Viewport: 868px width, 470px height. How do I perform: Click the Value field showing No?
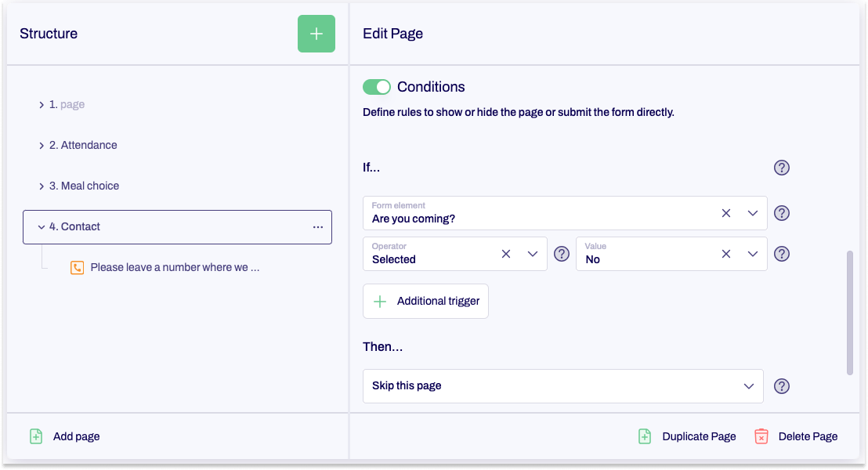pos(671,254)
